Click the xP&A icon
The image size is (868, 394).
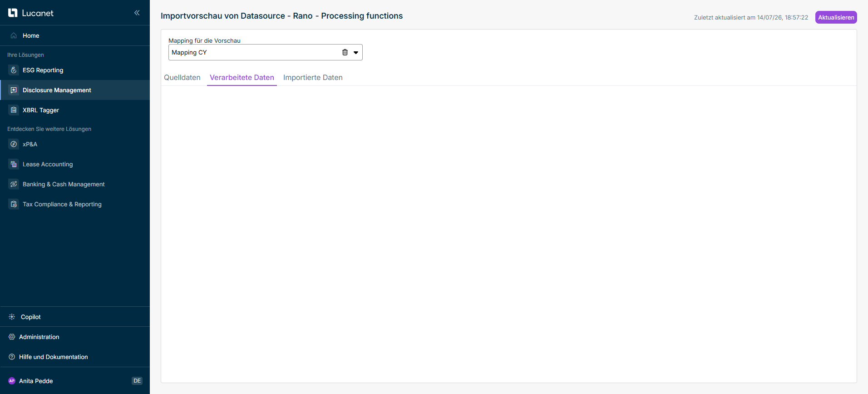(14, 144)
